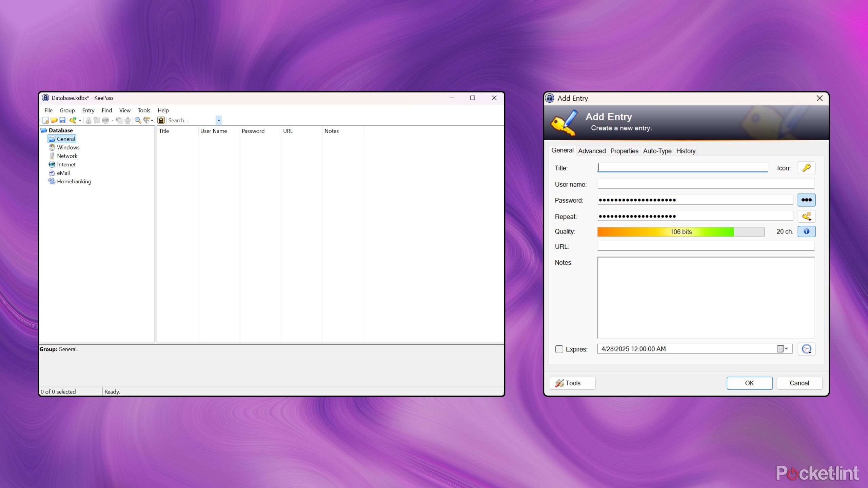The image size is (868, 488).
Task: Click the quality information button
Action: point(806,231)
